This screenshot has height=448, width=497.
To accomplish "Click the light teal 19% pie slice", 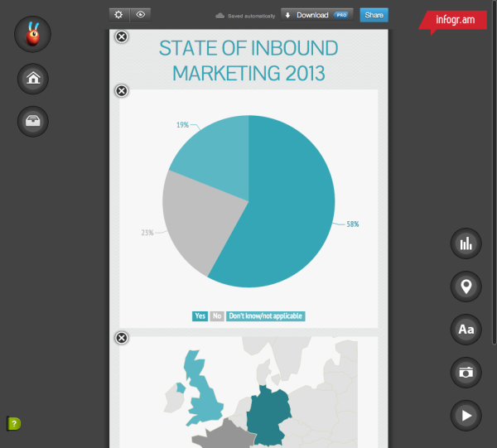I will 219,155.
